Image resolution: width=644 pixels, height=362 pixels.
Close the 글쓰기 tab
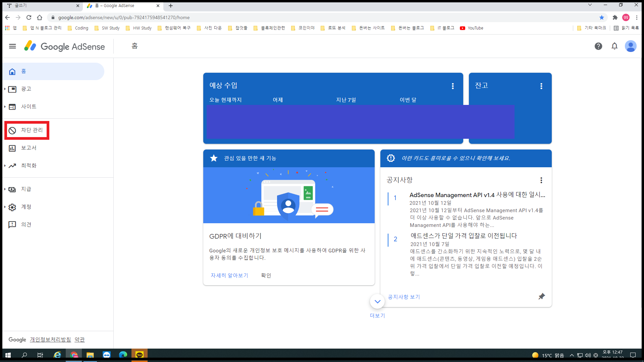click(77, 6)
